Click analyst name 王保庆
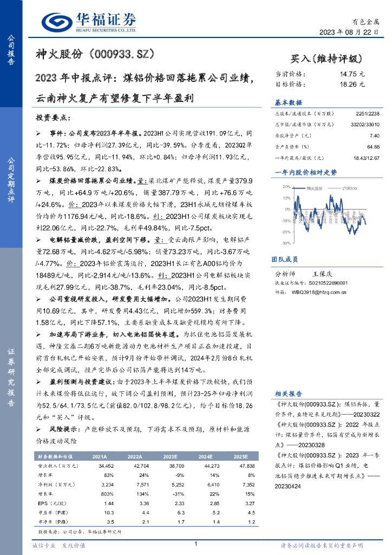The width and height of the screenshot is (392, 555). 322,274
